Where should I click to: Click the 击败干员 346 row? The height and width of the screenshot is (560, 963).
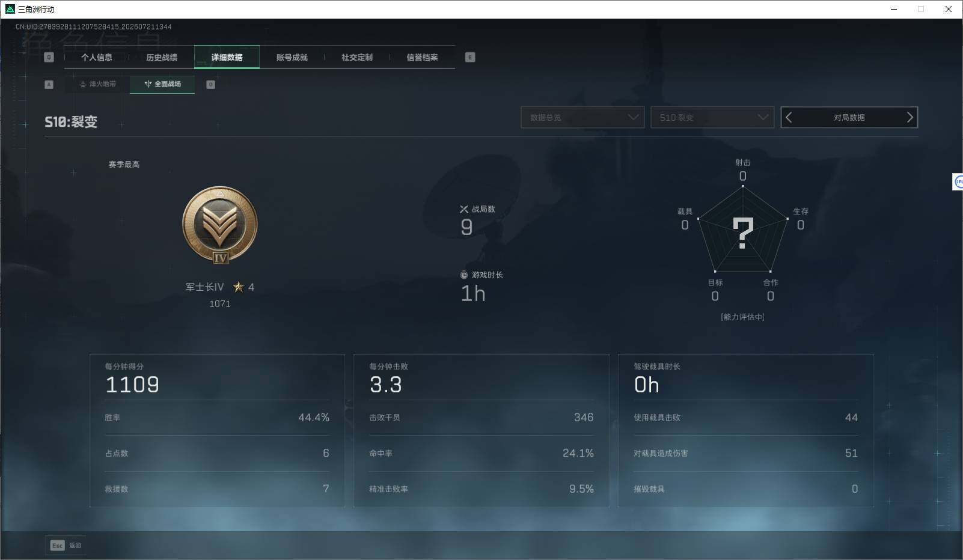[x=481, y=418]
